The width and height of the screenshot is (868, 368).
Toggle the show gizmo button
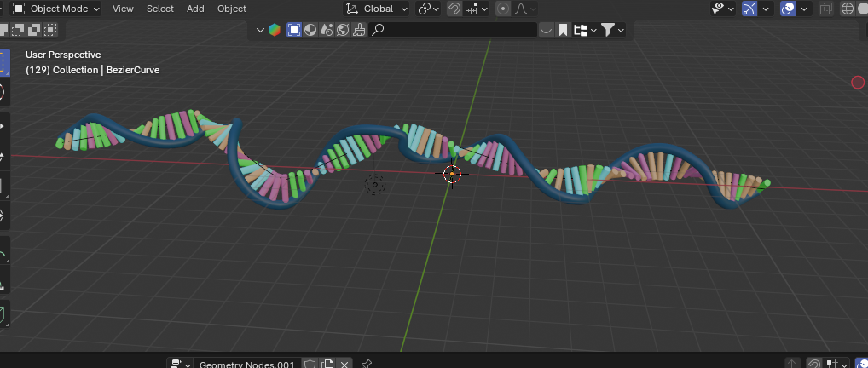pyautogui.click(x=749, y=9)
